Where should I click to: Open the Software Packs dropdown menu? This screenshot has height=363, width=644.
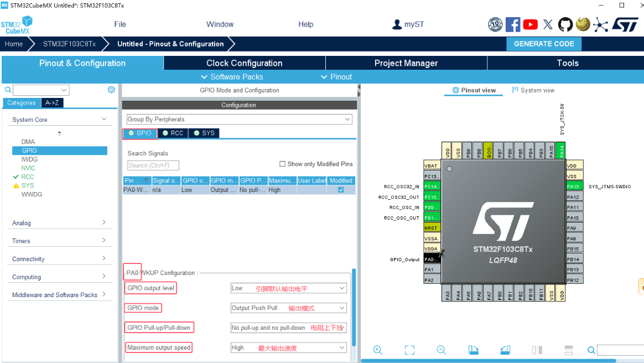pos(232,77)
